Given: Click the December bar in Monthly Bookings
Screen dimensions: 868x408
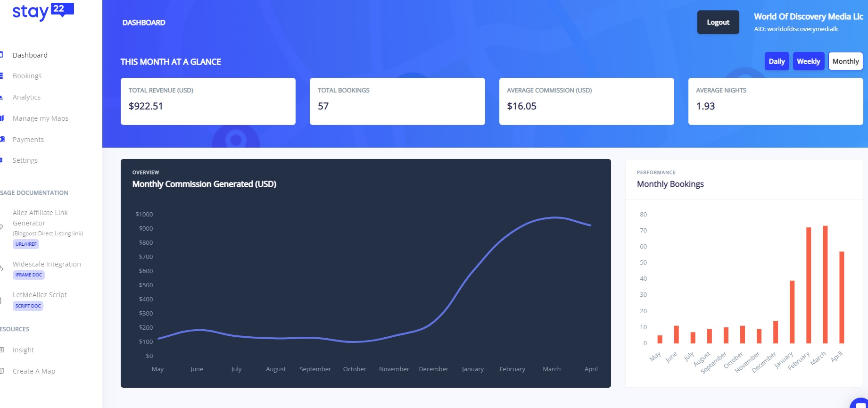Looking at the screenshot, I should 776,332.
